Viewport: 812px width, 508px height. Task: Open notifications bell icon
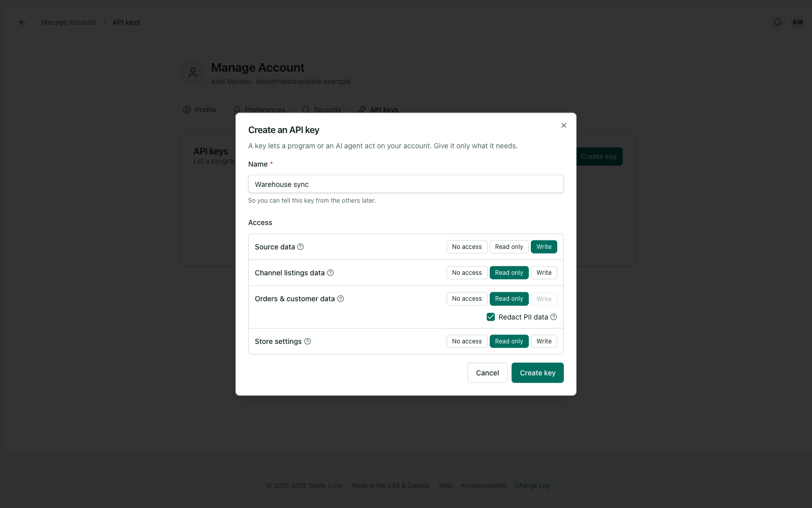[777, 22]
